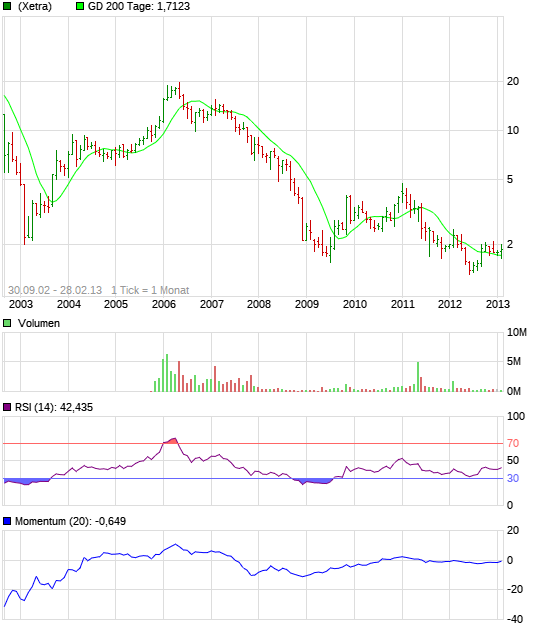Select the GD 200 Tage: 1,7123 label
Viewport: 545px width, 629px height.
(x=139, y=6)
